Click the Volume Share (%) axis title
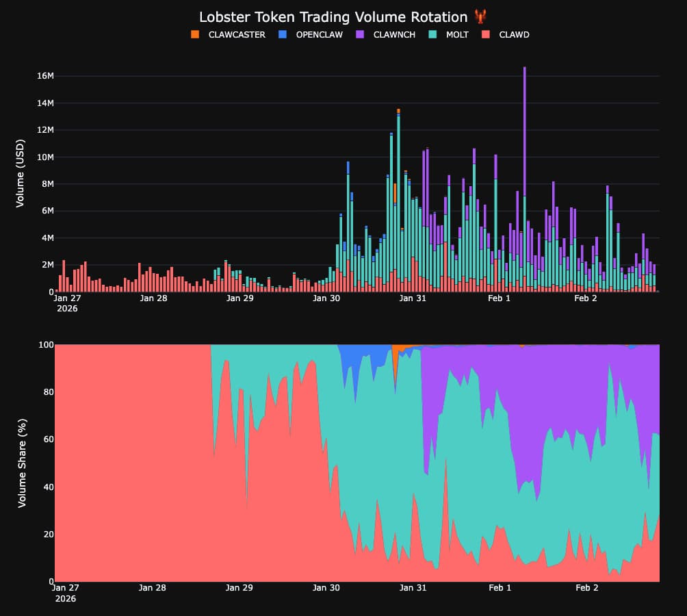 click(x=22, y=463)
